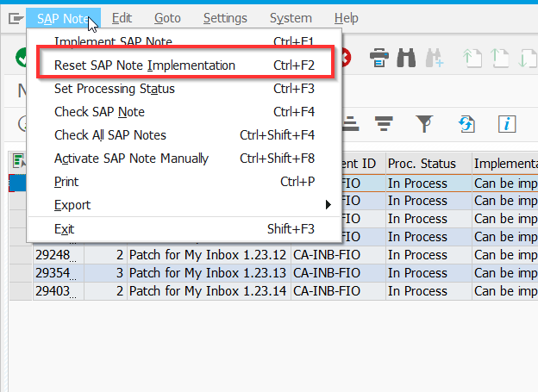Click the Proc. Status column header
The width and height of the screenshot is (538, 392).
point(429,164)
